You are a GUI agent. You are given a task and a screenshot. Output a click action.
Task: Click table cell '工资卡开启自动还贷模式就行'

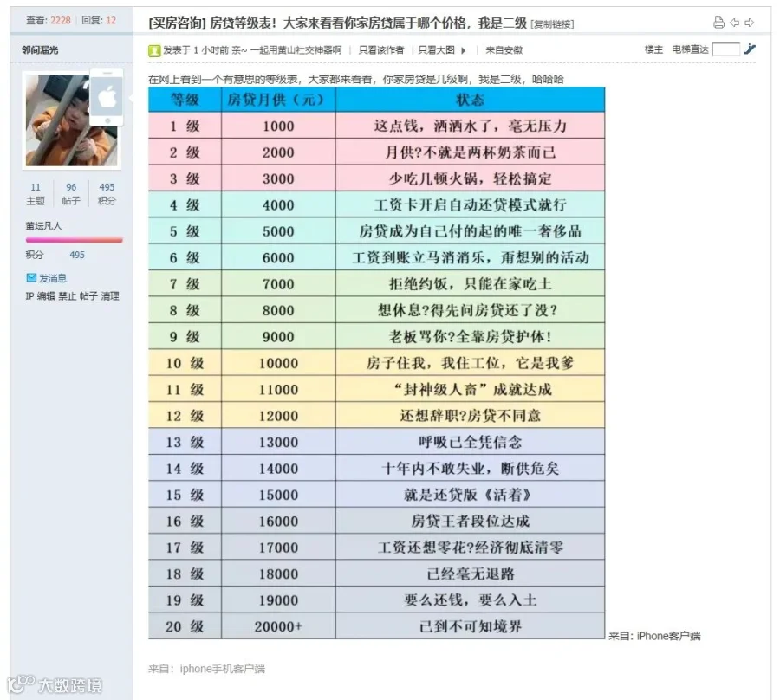point(470,204)
